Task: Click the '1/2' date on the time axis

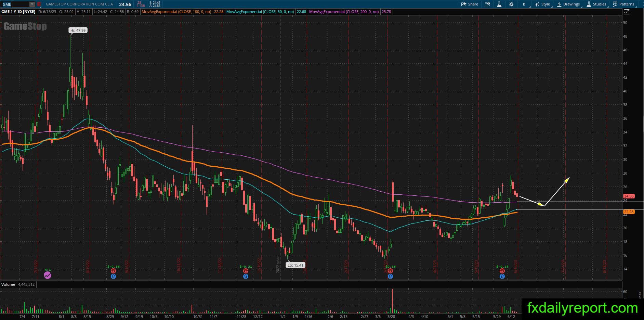Action: (x=283, y=317)
